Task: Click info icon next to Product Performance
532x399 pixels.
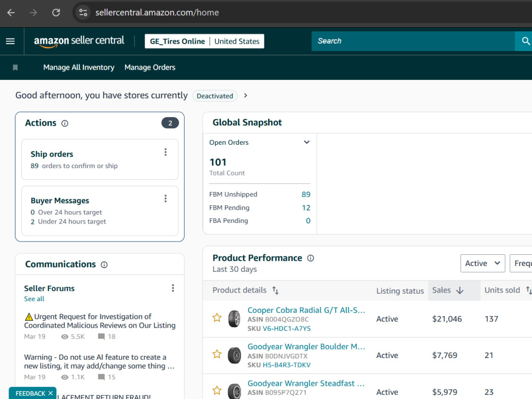Action: 311,258
